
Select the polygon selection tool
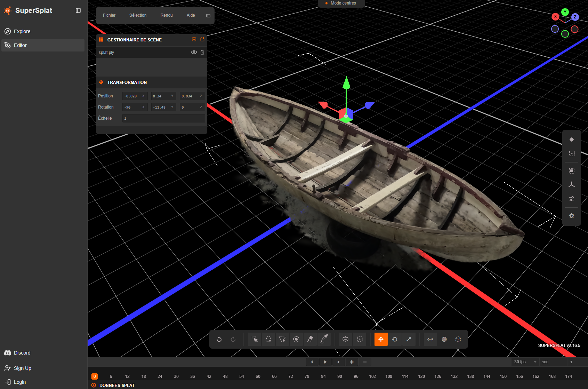coord(282,339)
